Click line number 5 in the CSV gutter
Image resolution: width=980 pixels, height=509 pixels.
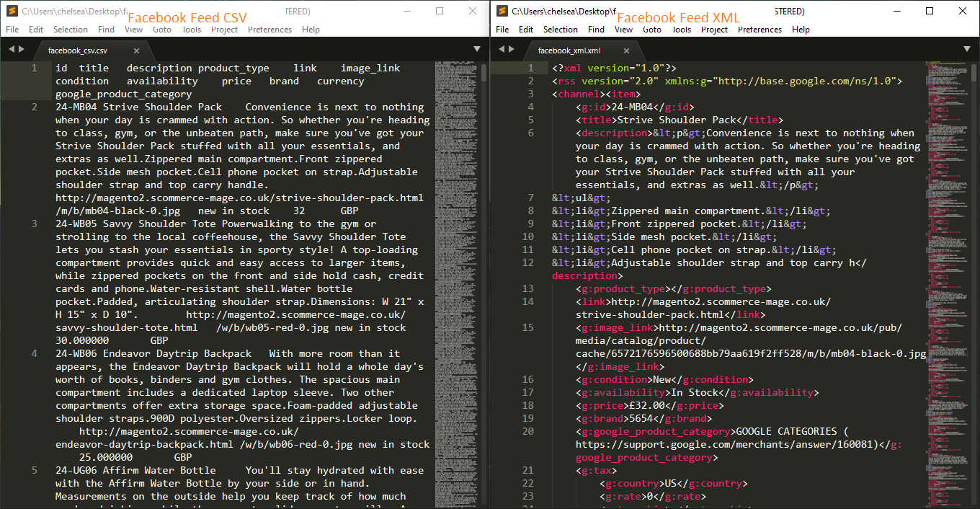pos(34,470)
